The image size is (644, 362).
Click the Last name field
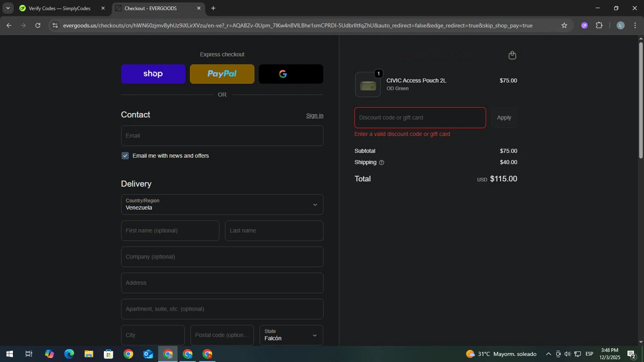(x=274, y=231)
